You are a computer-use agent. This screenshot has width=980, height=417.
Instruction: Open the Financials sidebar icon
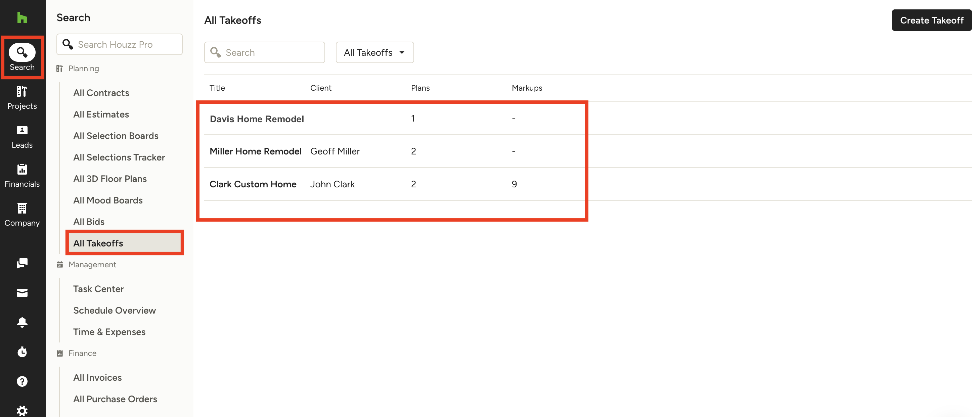(x=22, y=175)
